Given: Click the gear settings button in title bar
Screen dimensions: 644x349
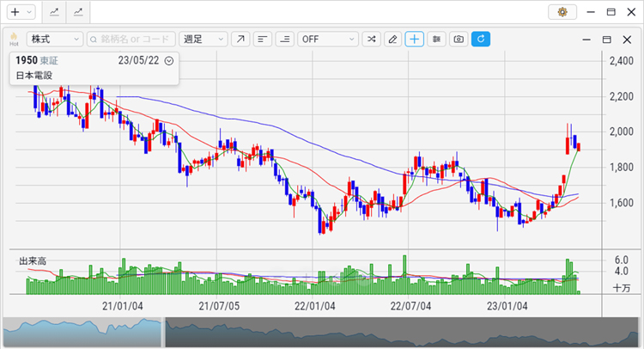Looking at the screenshot, I should coord(562,12).
